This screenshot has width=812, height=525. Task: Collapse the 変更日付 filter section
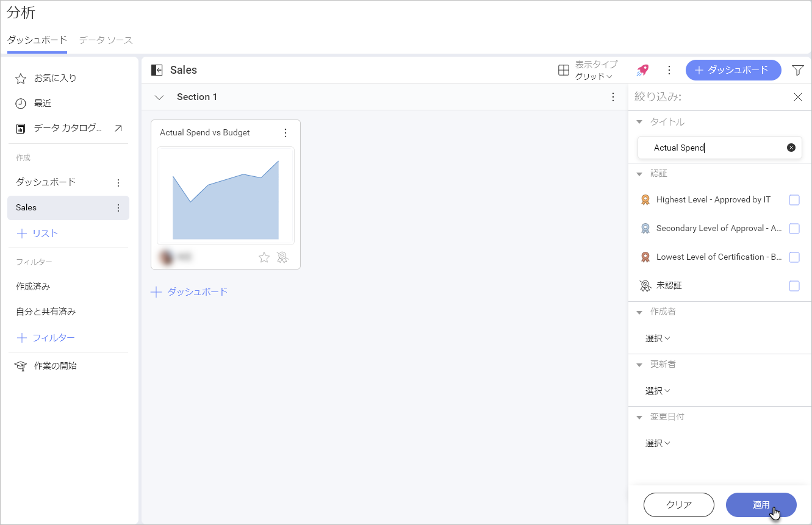click(x=639, y=417)
